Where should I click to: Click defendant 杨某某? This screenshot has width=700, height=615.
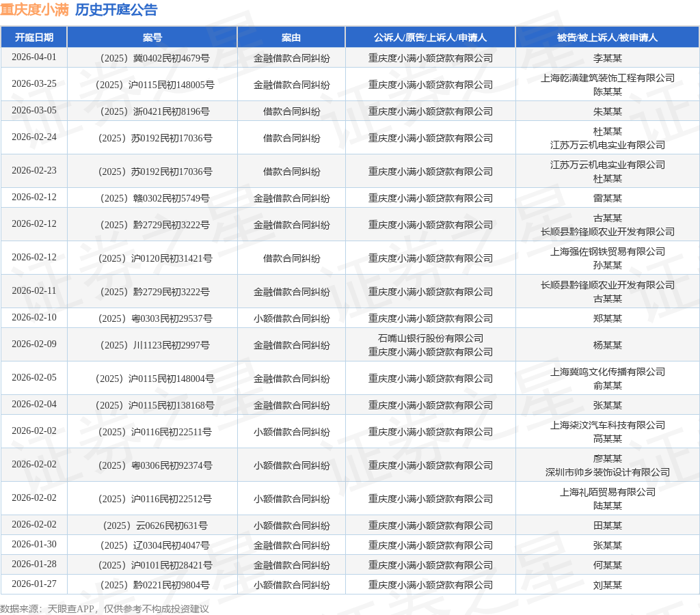pyautogui.click(x=607, y=345)
